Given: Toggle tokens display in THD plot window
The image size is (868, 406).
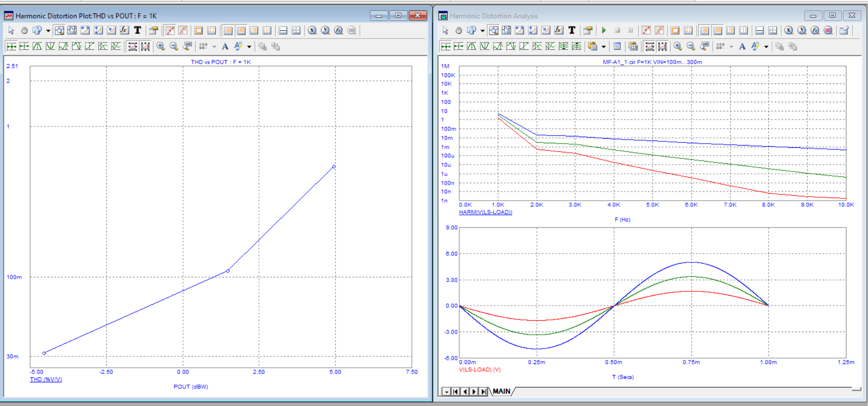Looking at the screenshot, I should click(x=183, y=31).
